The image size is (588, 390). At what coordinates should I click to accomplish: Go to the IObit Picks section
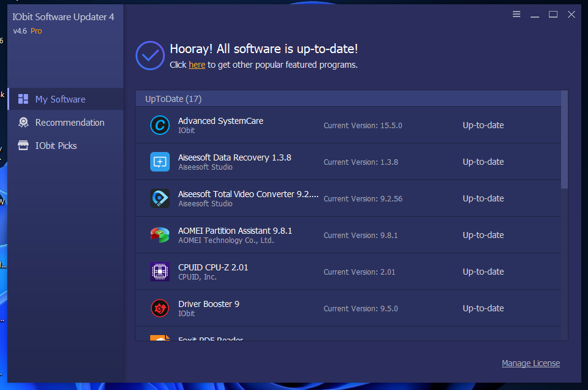tap(56, 146)
